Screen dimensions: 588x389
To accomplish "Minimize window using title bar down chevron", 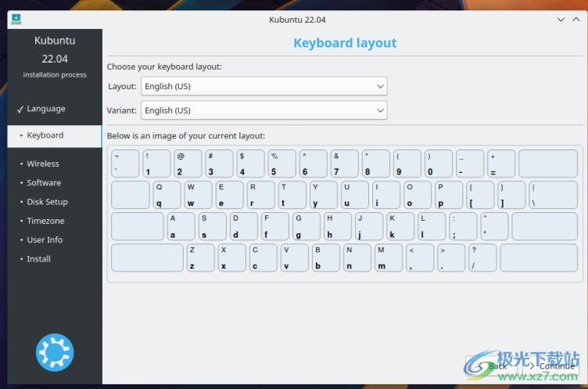I will 561,20.
